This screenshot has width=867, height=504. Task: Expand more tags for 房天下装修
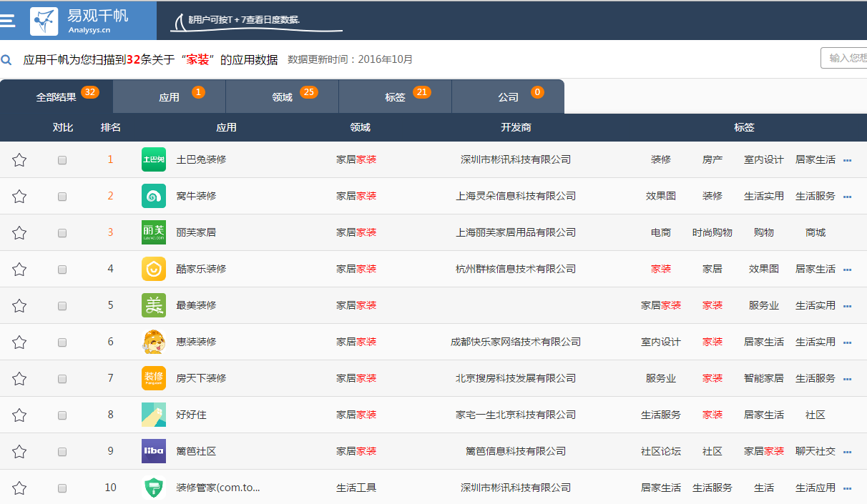click(848, 380)
